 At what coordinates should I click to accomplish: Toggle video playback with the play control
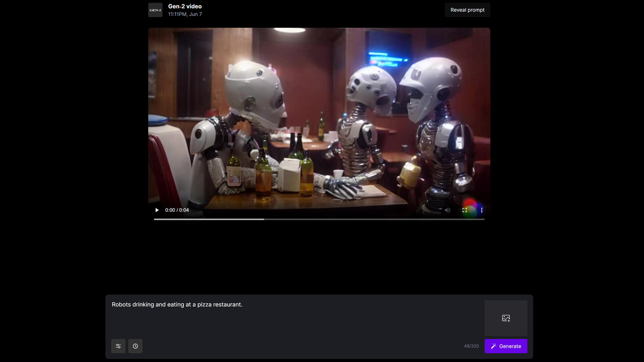pyautogui.click(x=157, y=210)
